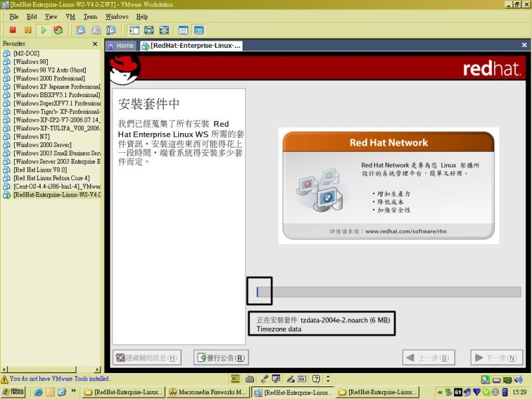Open the Help menu
The image size is (532, 399).
pyautogui.click(x=142, y=16)
